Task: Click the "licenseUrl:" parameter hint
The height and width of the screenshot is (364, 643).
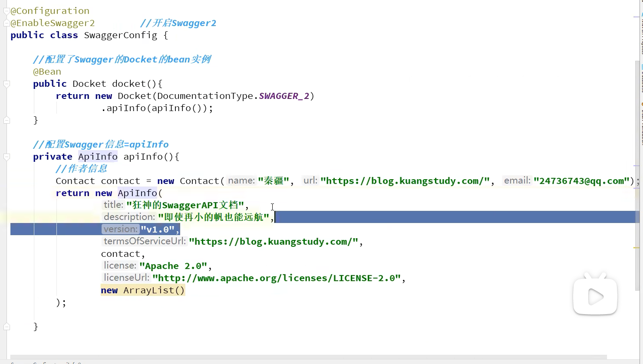Action: coord(126,278)
